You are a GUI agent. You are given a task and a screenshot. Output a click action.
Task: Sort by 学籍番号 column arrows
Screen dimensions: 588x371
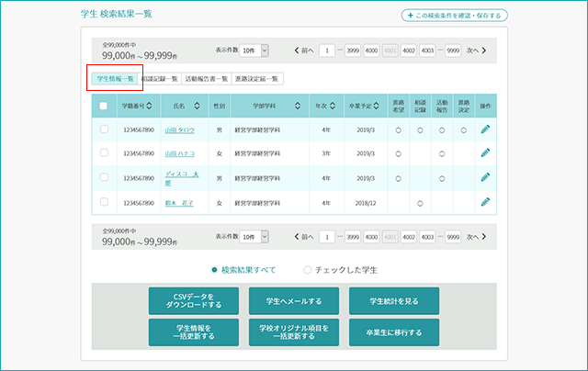(x=149, y=106)
